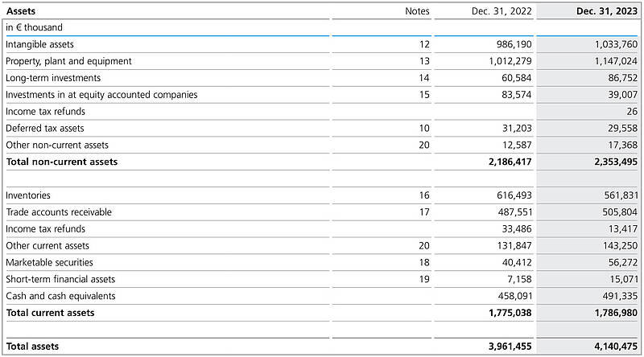
Task: Select the Dec. 31, 2022 column header
Action: [502, 11]
